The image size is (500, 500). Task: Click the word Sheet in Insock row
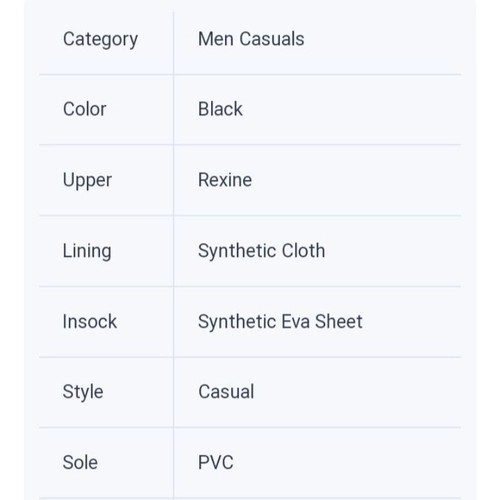click(339, 322)
